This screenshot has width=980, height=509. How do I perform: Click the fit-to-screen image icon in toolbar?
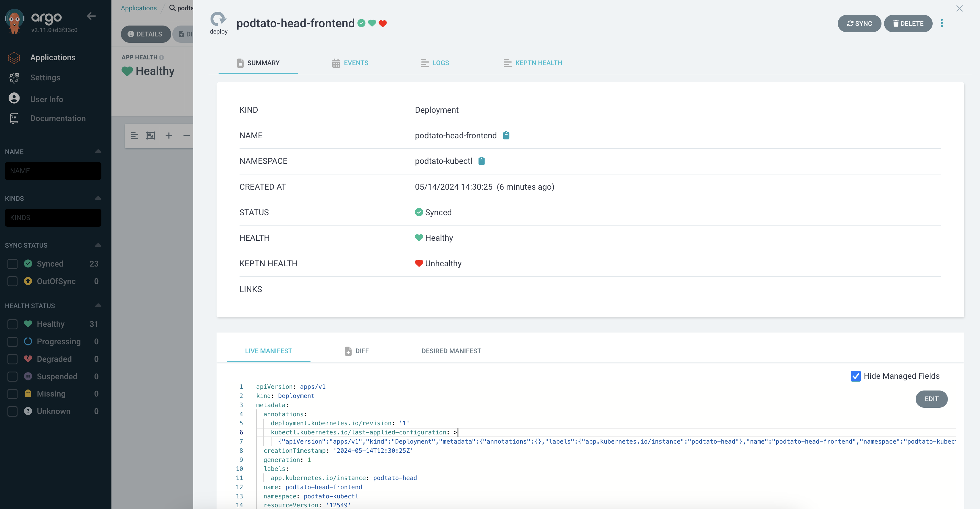coord(151,135)
